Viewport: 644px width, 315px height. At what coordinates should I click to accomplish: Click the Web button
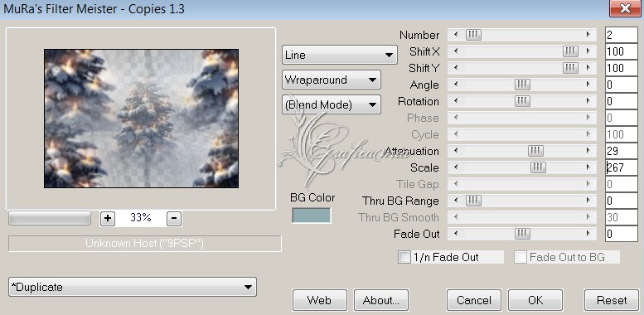pyautogui.click(x=320, y=300)
